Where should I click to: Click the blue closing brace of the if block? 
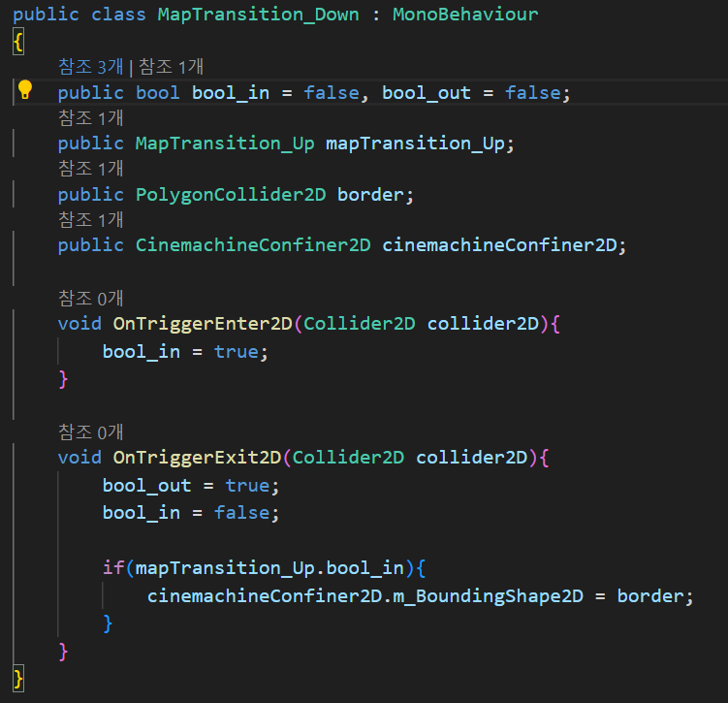108,623
